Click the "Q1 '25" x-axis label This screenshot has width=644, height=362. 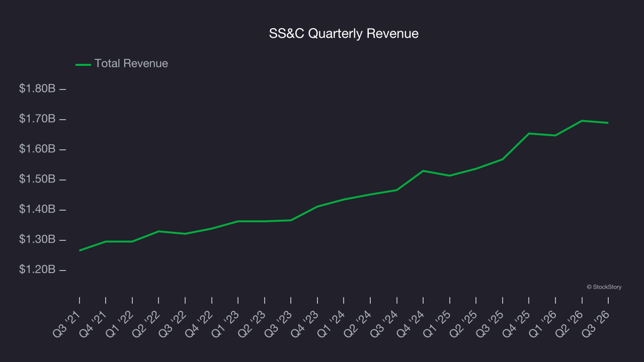coord(437,323)
